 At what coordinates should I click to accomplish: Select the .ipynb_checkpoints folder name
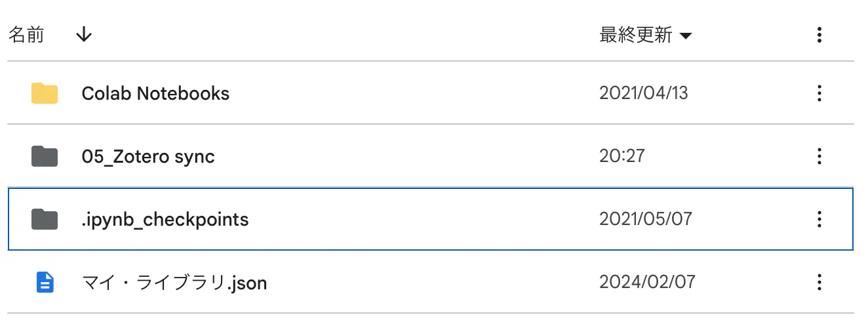click(165, 219)
